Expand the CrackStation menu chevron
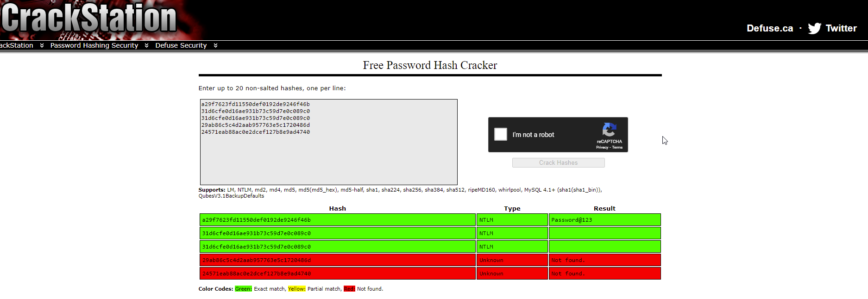868x299 pixels. tap(42, 45)
